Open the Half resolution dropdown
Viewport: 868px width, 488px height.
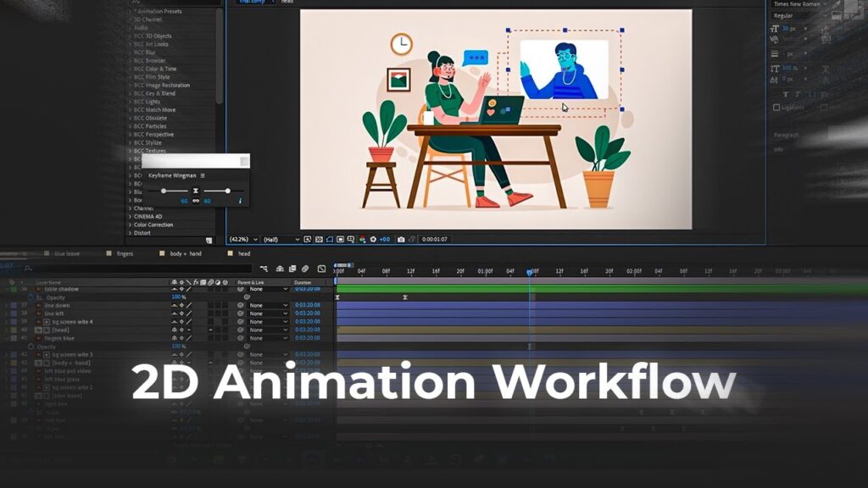(x=281, y=240)
